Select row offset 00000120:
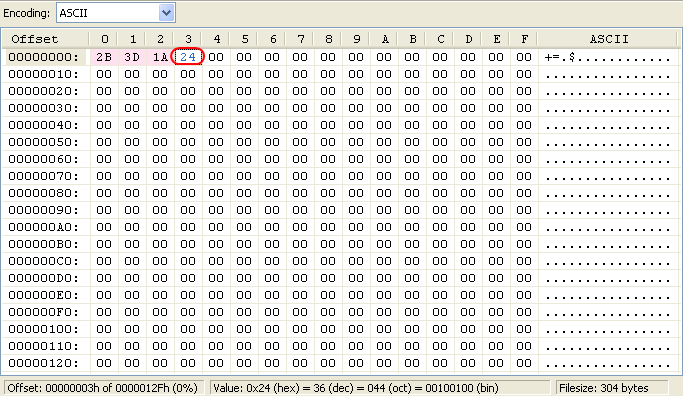 44,363
